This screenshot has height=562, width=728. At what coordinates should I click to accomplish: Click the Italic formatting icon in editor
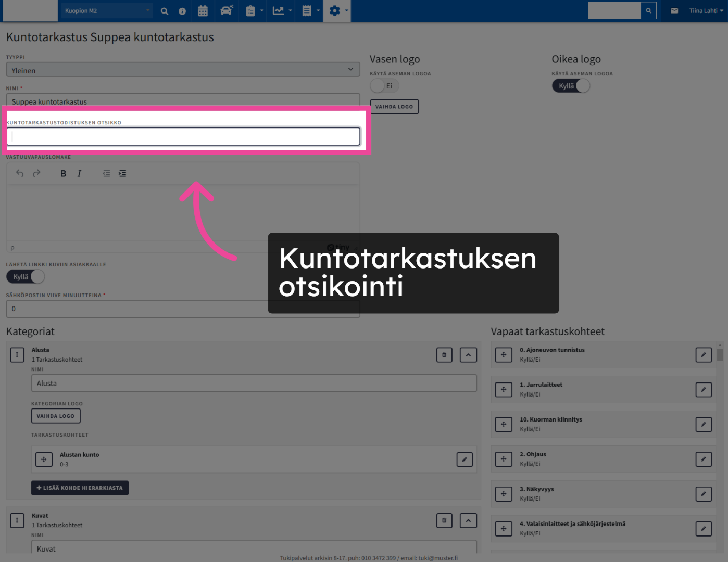click(x=79, y=174)
